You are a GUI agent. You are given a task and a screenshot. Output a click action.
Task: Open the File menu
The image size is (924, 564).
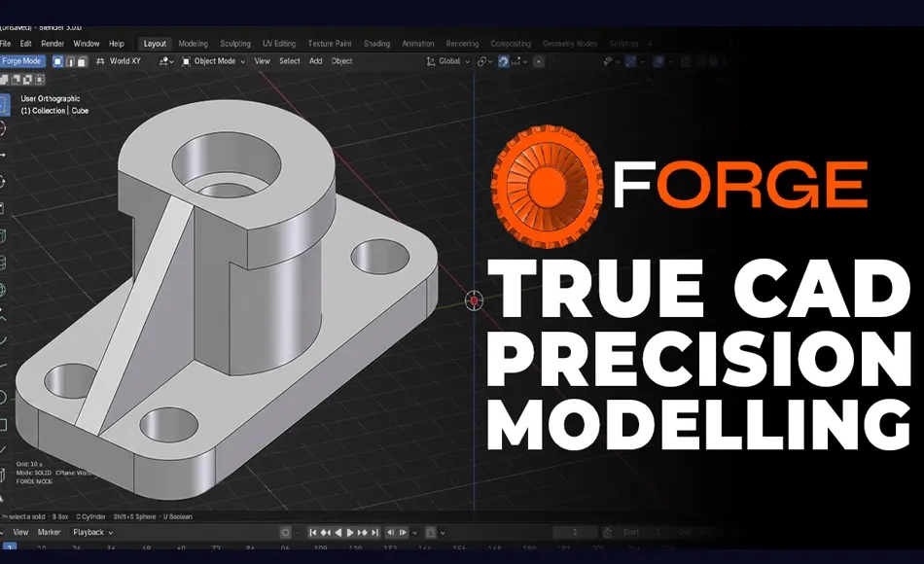tap(5, 44)
